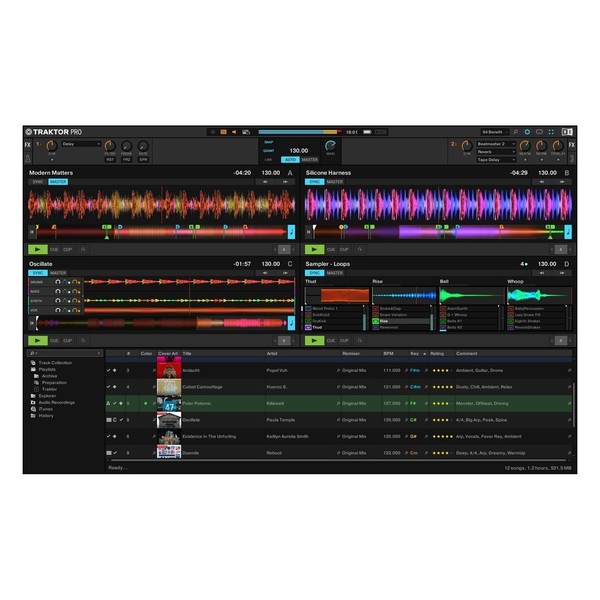Sort by Artist column header

(272, 354)
